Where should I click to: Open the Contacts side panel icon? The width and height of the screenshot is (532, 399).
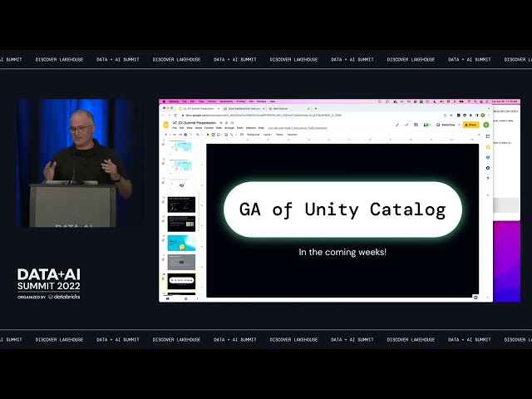point(488,168)
